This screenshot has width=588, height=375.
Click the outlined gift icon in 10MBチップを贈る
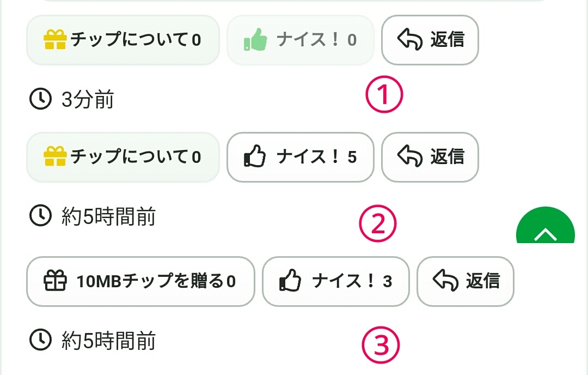[x=54, y=281]
